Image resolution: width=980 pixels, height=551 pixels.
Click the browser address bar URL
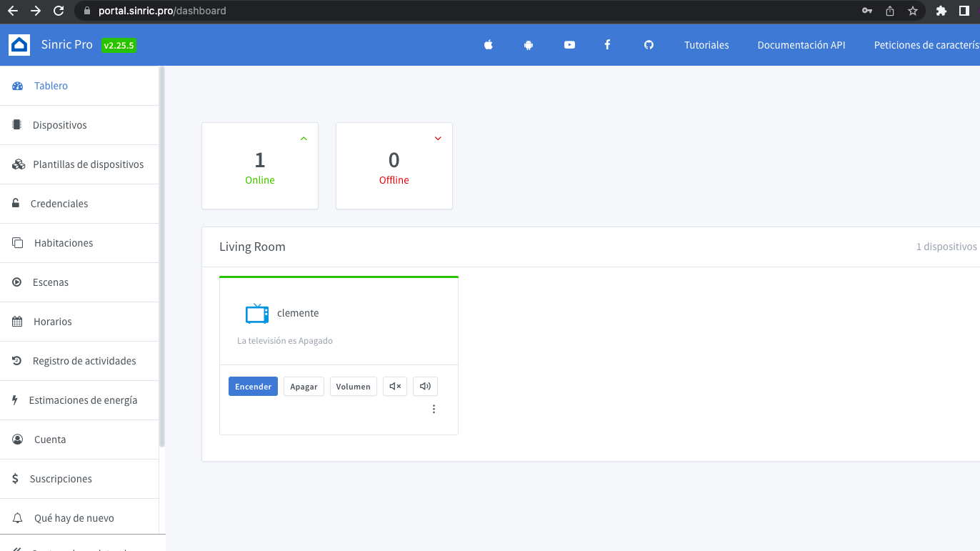click(x=162, y=11)
